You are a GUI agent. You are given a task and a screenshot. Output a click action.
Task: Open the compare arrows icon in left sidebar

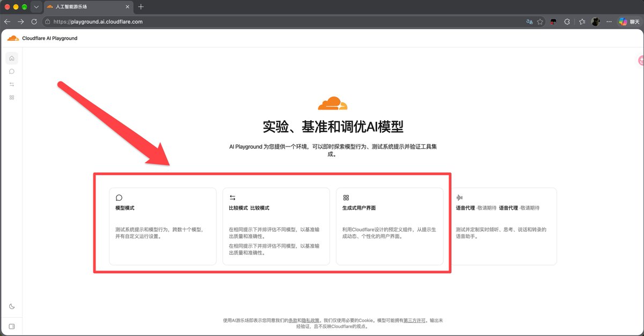[12, 84]
